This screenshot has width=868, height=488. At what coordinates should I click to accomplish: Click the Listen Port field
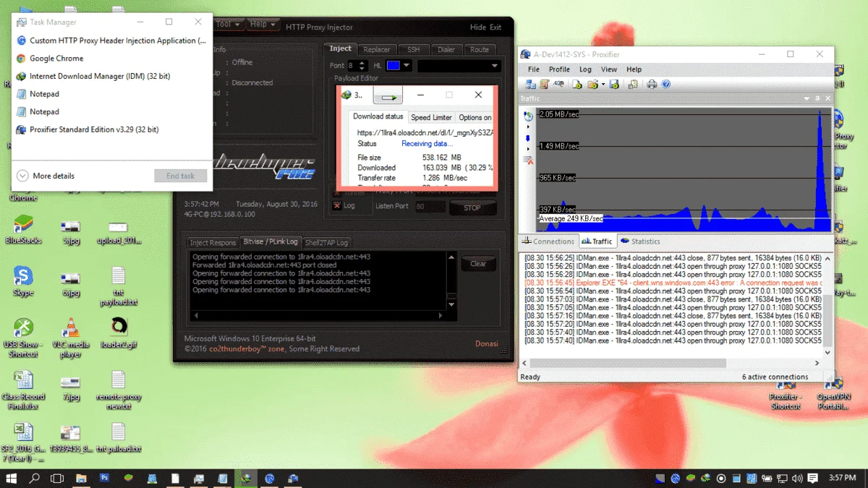coord(430,207)
